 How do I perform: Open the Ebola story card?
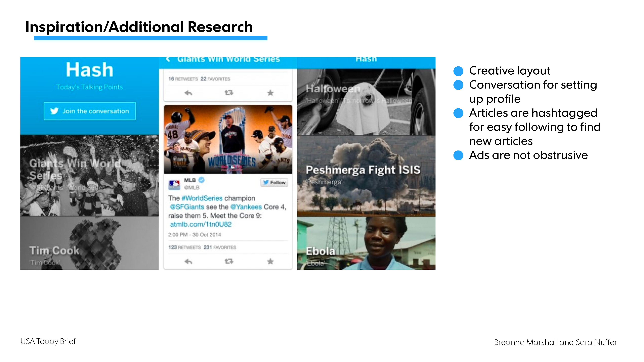[x=366, y=243]
